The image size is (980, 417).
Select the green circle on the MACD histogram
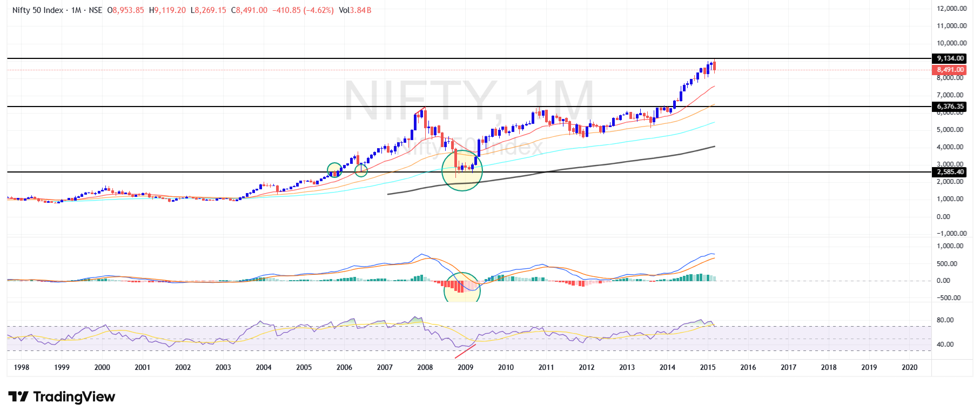[462, 288]
